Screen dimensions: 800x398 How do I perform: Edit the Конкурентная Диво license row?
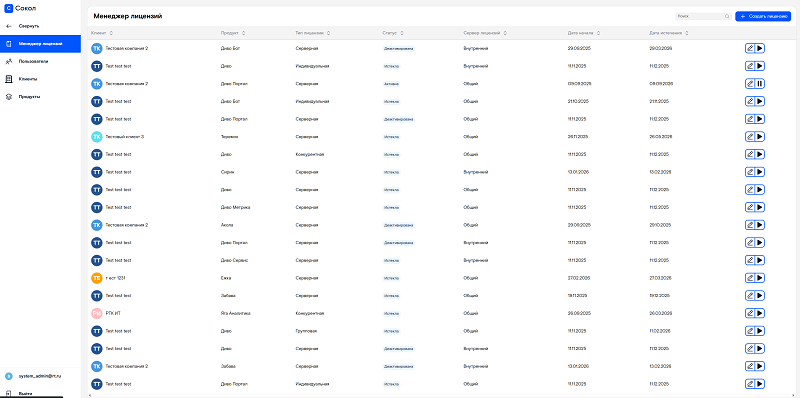(x=749, y=154)
